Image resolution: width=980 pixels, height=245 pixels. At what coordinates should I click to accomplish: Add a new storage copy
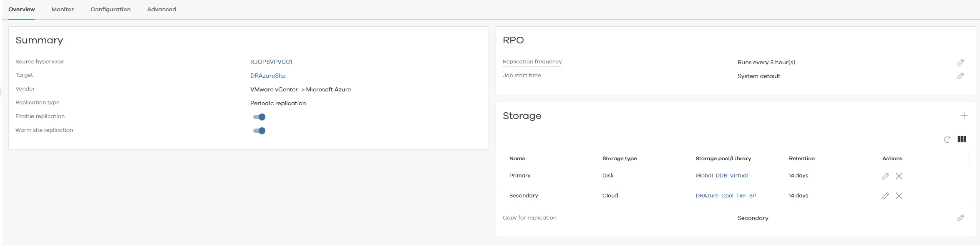point(964,116)
